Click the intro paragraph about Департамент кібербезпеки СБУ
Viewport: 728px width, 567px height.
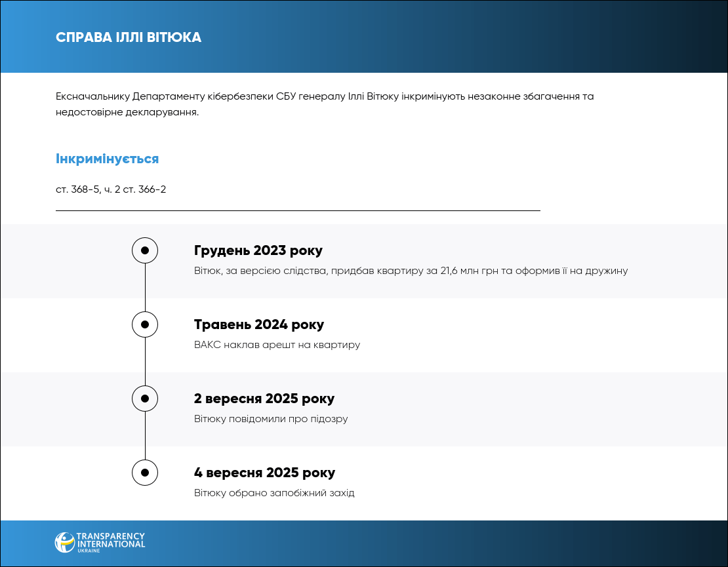(325, 104)
